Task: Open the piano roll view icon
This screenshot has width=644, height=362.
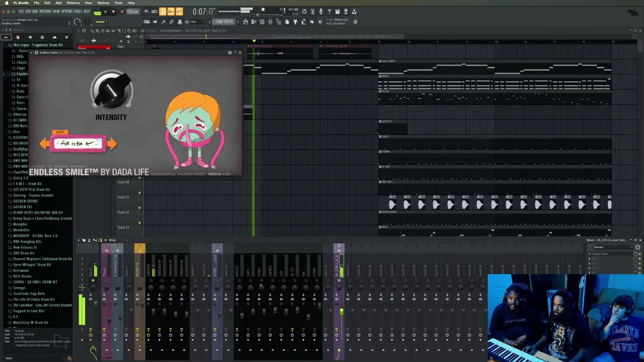Action: [x=254, y=22]
